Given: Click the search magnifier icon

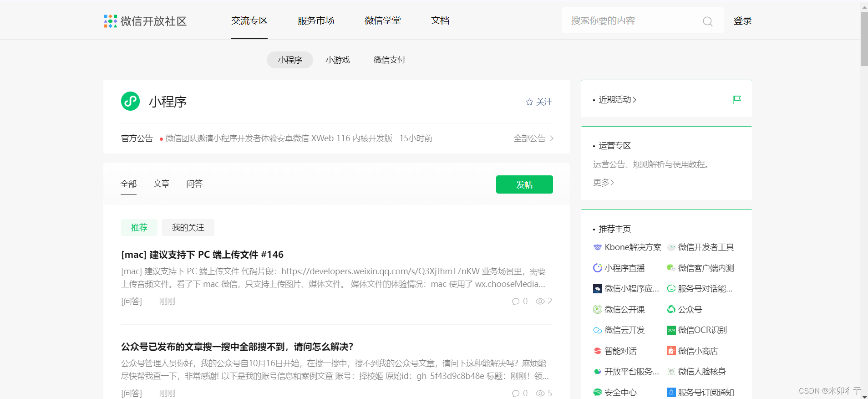Looking at the screenshot, I should click(707, 21).
